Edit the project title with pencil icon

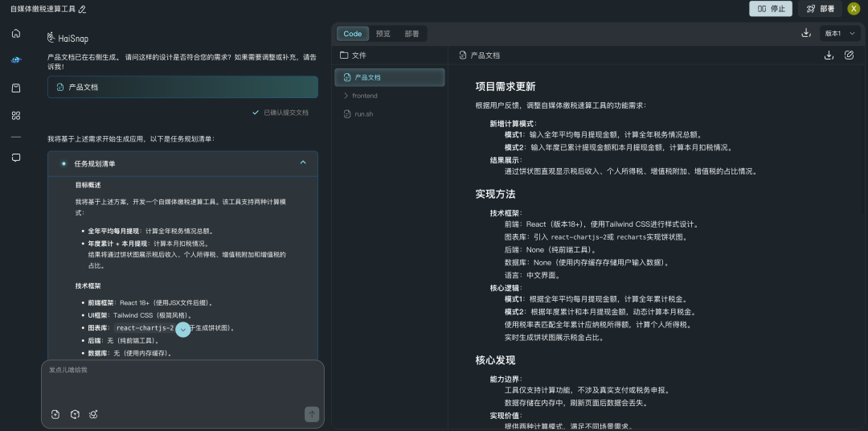pyautogui.click(x=83, y=10)
